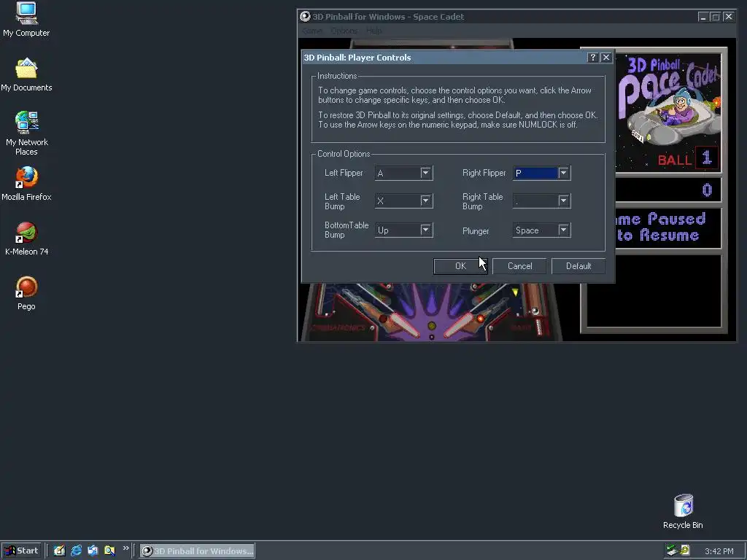747x560 pixels.
Task: Open My Computer desktop icon
Action: 26,20
